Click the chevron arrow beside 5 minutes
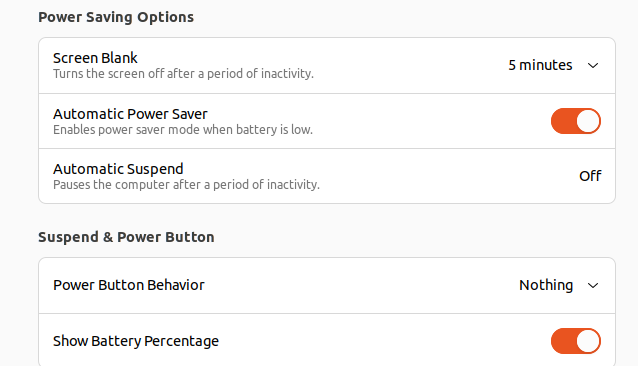This screenshot has width=638, height=366. point(593,65)
